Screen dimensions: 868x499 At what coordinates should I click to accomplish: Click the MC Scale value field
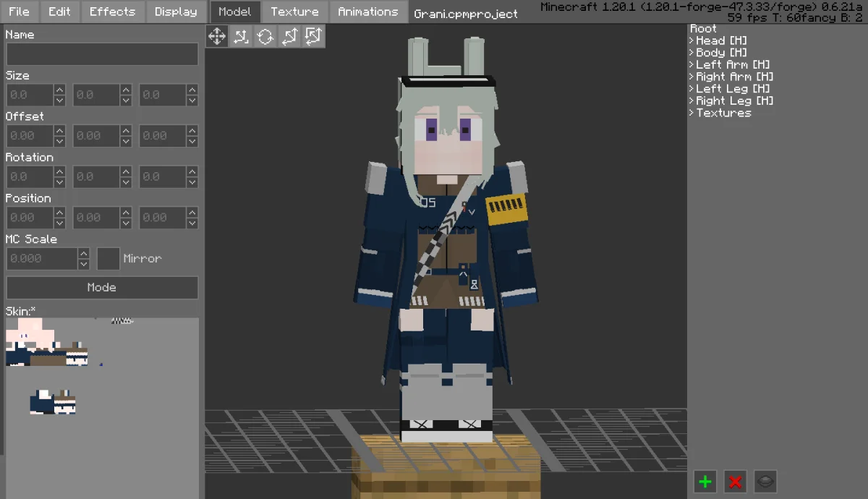point(42,258)
